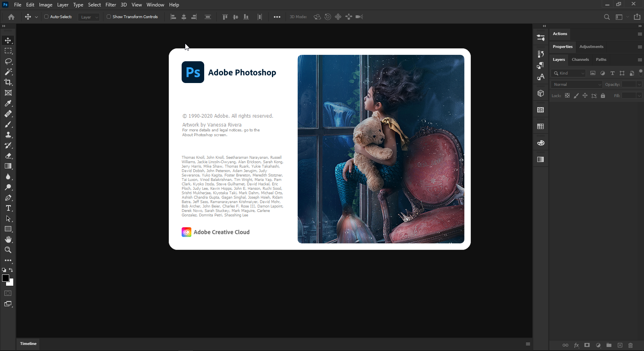644x351 pixels.
Task: Open the Edit Toolbar three-dots button
Action: pyautogui.click(x=8, y=260)
